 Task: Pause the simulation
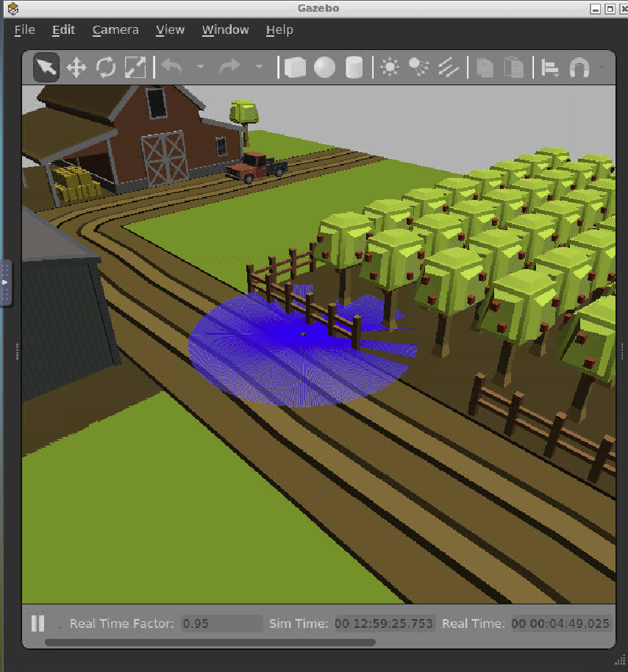coord(38,623)
